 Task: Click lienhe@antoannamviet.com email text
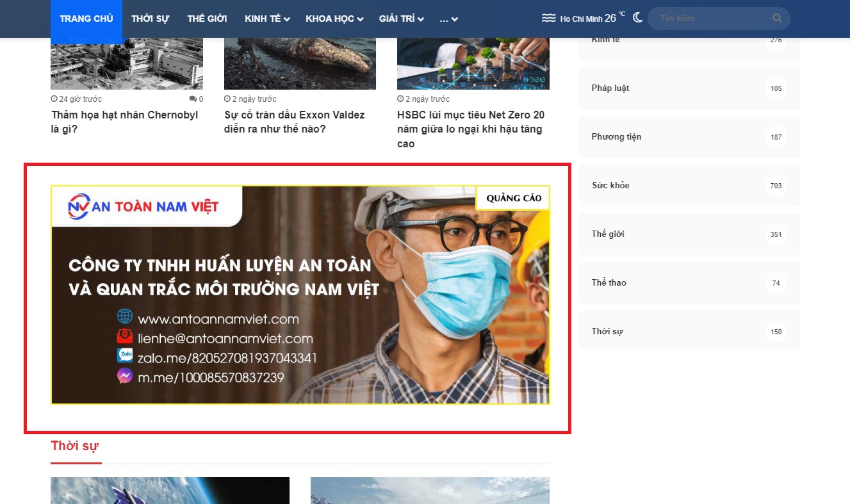click(x=225, y=339)
